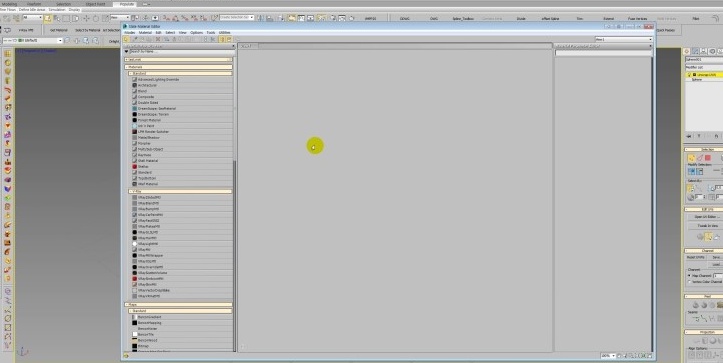Select the Blend material entry
Image resolution: width=723 pixels, height=363 pixels.
point(182,91)
